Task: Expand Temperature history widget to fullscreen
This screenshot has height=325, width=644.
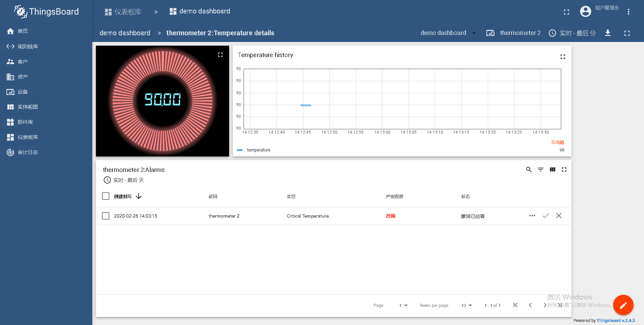Action: pos(563,57)
